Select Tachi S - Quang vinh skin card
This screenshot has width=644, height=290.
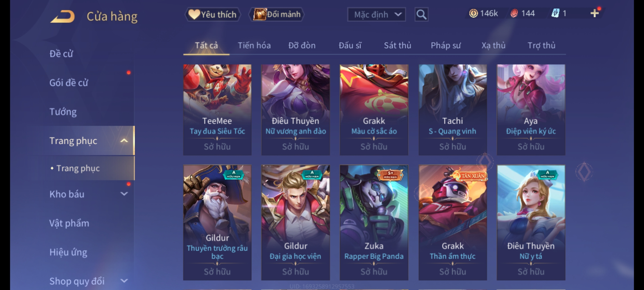(452, 110)
